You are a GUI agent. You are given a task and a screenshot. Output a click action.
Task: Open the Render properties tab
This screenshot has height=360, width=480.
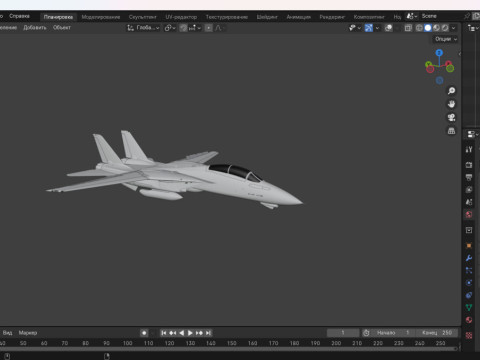469,165
